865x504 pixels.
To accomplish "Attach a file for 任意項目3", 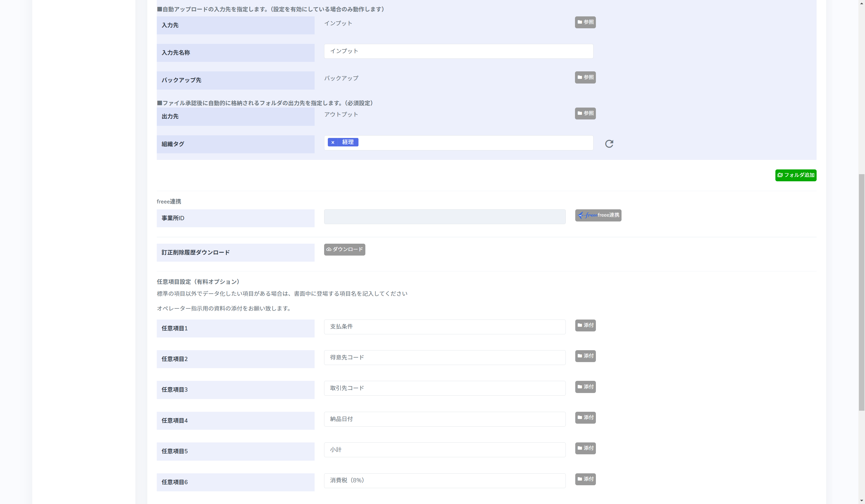I will pos(585,387).
